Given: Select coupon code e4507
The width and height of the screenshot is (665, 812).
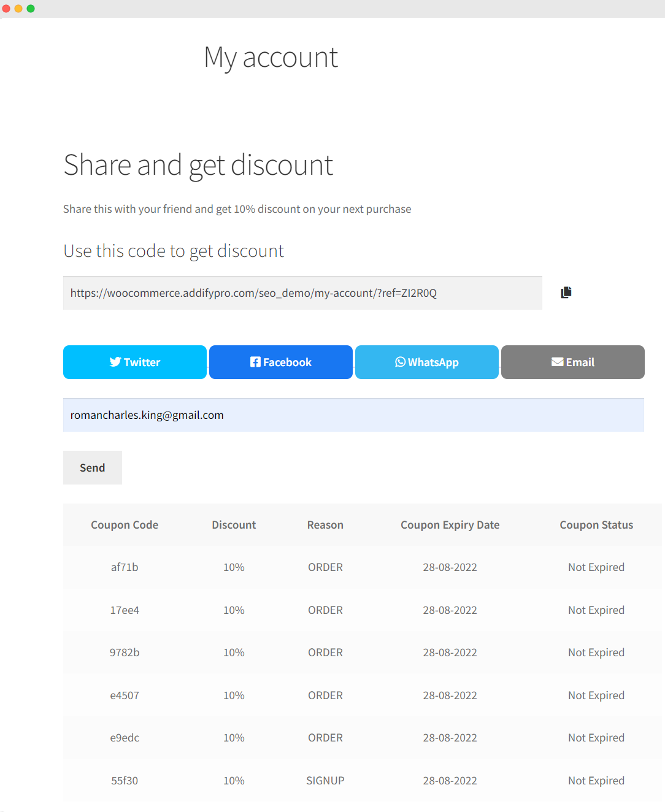Looking at the screenshot, I should point(125,695).
